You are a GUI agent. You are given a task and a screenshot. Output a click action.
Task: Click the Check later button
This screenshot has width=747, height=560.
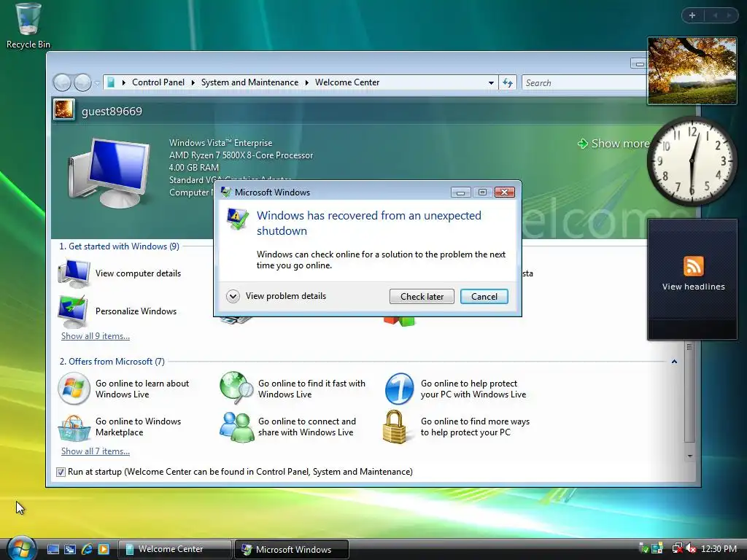(422, 296)
